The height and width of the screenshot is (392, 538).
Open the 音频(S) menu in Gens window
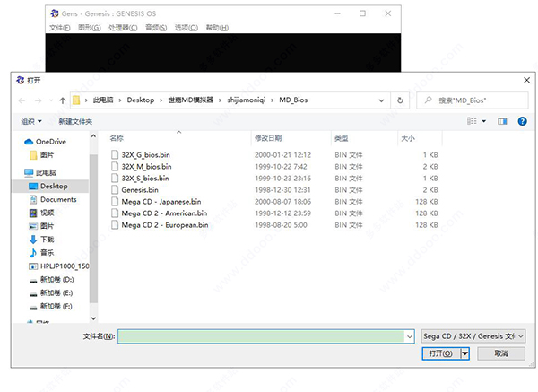click(x=156, y=28)
